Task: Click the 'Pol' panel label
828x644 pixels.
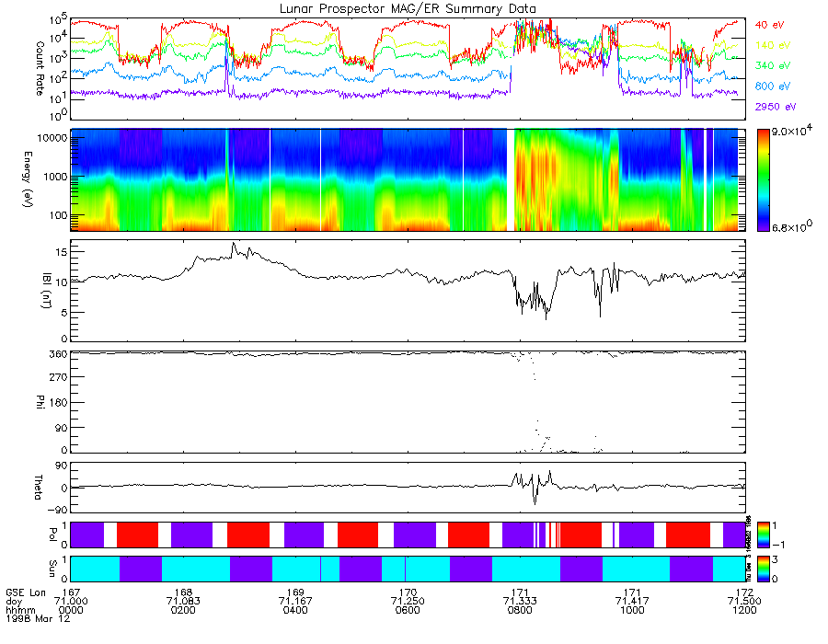Action: pyautogui.click(x=52, y=535)
